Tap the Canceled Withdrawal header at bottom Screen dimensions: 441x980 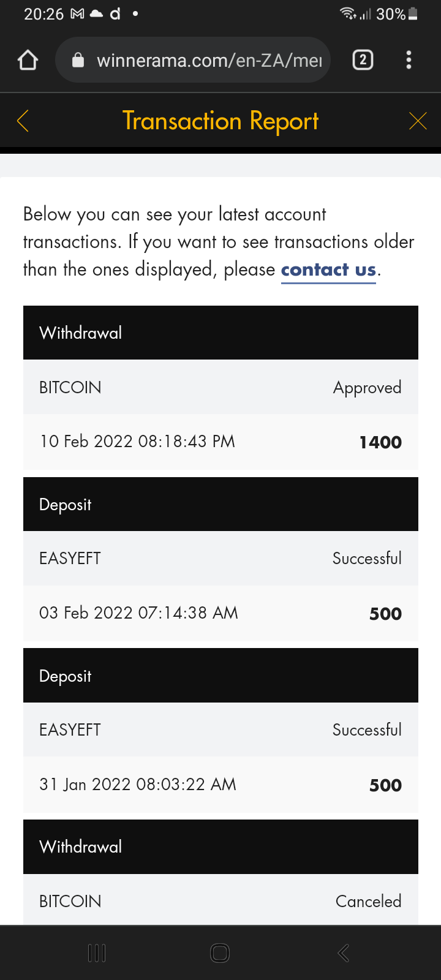221,846
